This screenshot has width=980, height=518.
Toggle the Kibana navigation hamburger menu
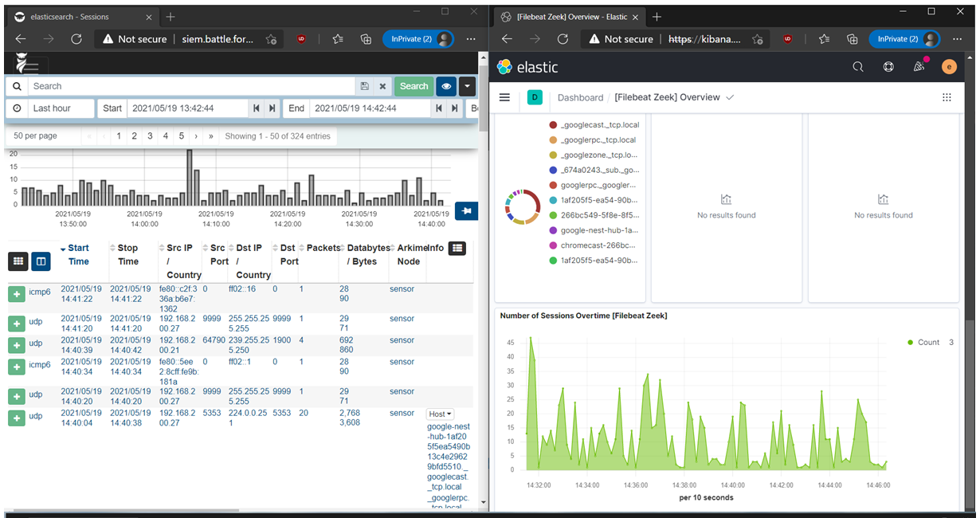point(504,97)
